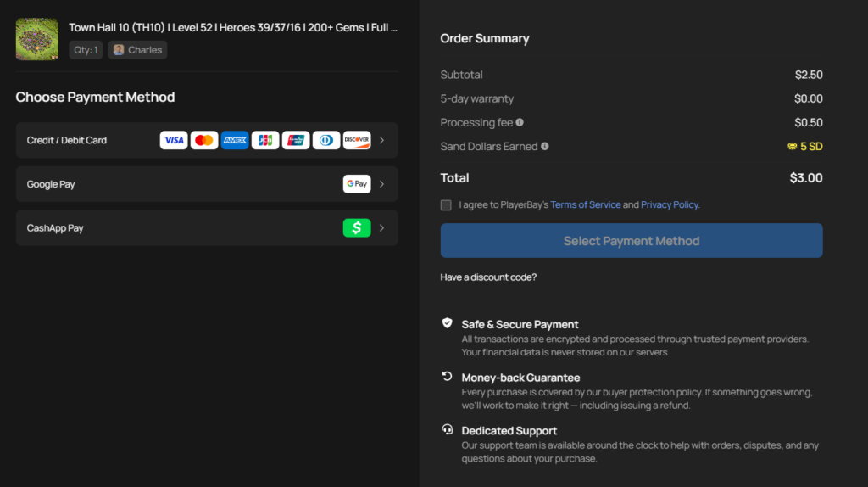Click the Processing fee info icon
Image resolution: width=868 pixels, height=487 pixels.
tap(520, 122)
